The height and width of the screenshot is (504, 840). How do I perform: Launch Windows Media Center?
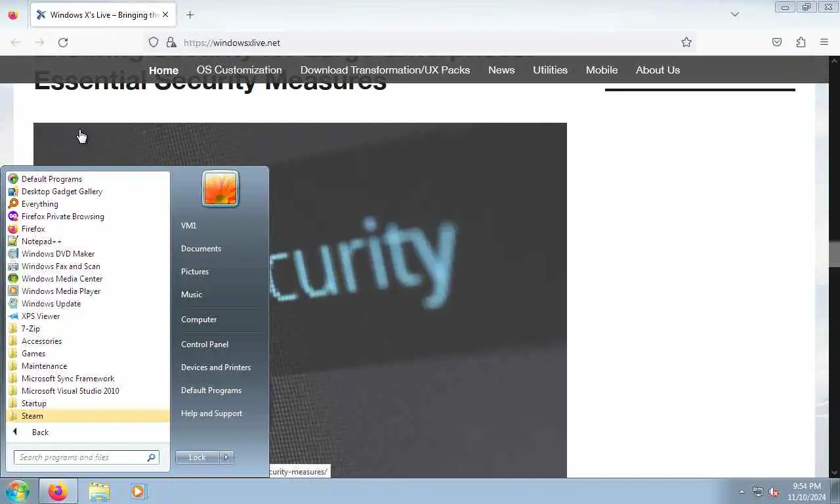(88, 279)
